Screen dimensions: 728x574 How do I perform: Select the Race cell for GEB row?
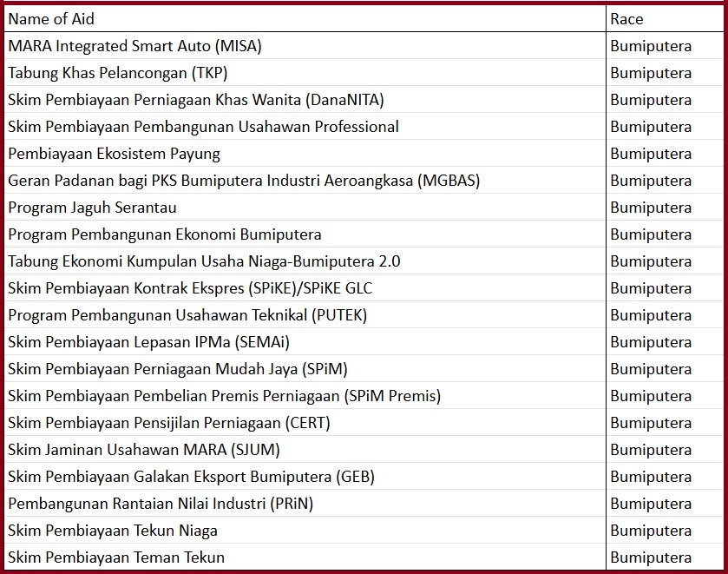(651, 477)
